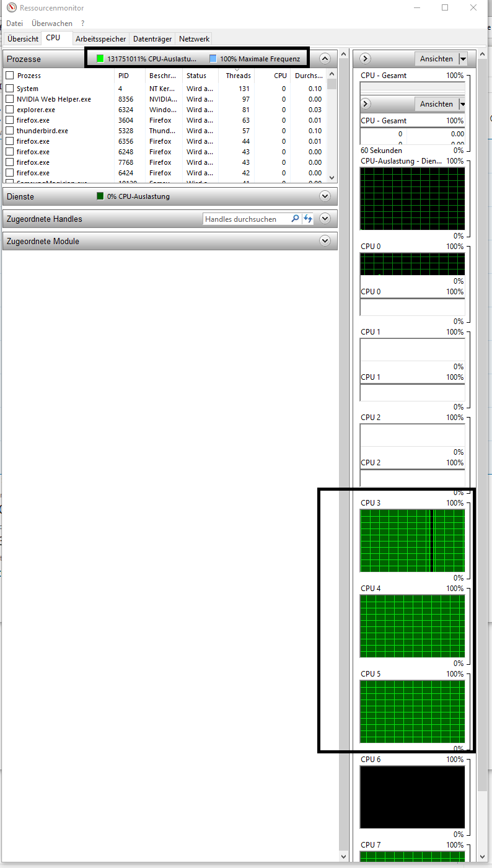Check the firefox.exe PID 6356 checkbox

9,141
